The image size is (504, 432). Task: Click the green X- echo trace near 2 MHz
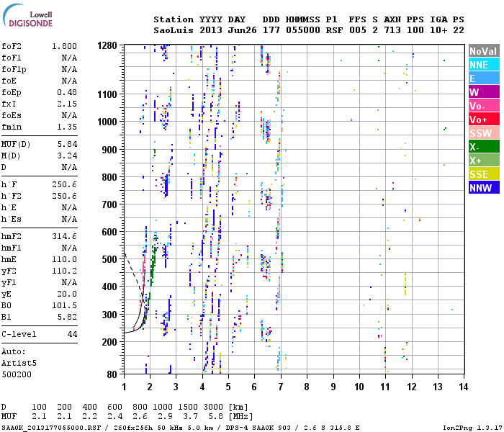153,264
